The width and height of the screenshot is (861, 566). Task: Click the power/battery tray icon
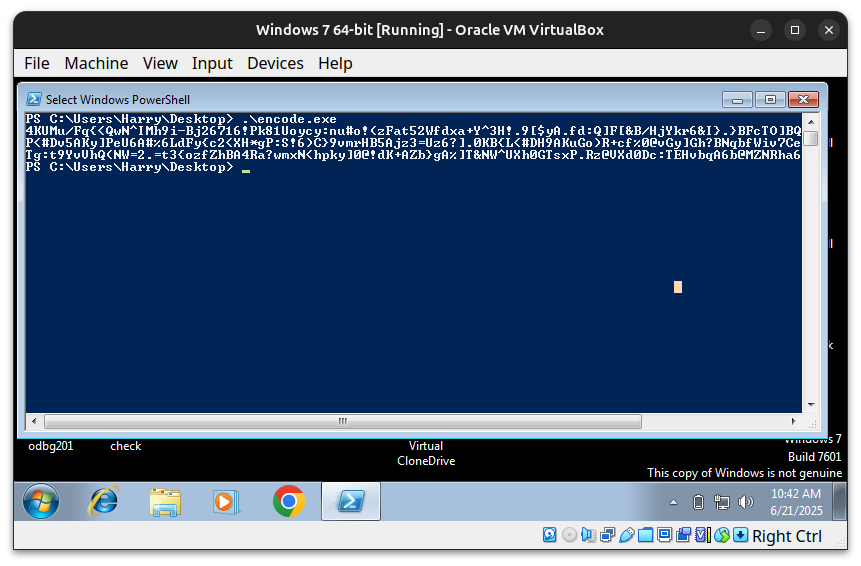point(698,502)
